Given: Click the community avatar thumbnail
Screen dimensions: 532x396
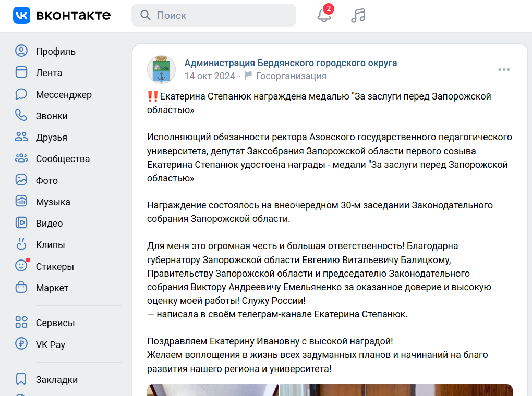Looking at the screenshot, I should point(161,69).
